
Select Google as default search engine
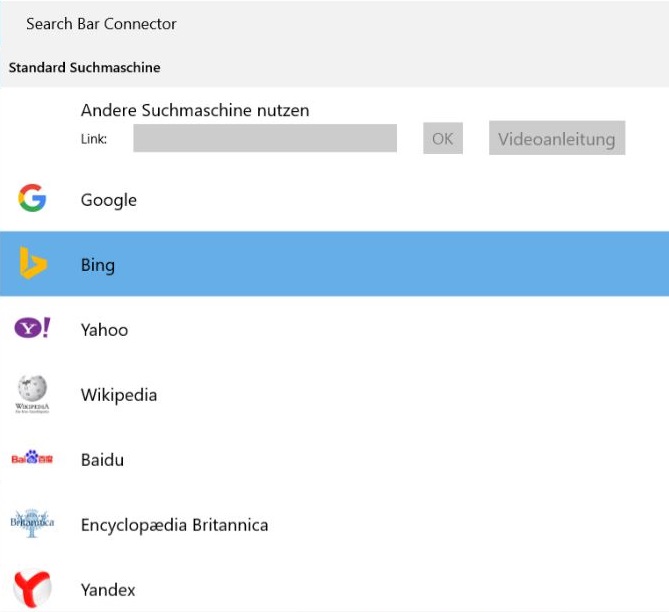point(334,199)
